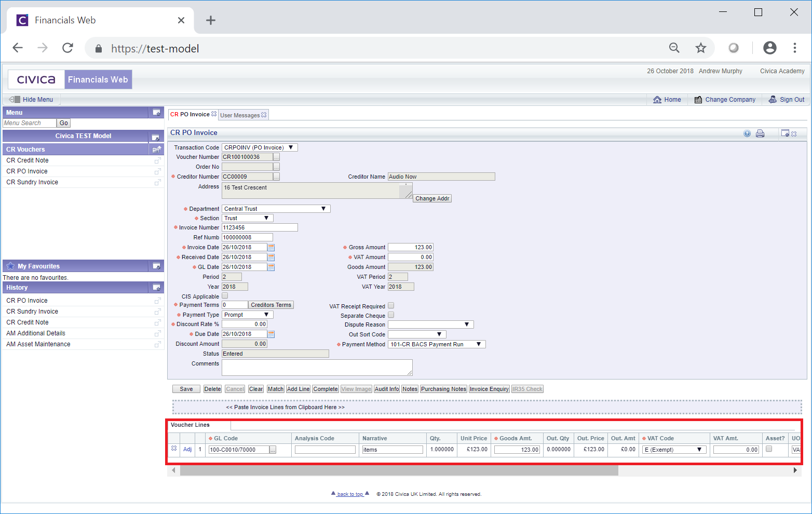Click browser zoom icon in address bar
812x514 pixels.
(674, 48)
